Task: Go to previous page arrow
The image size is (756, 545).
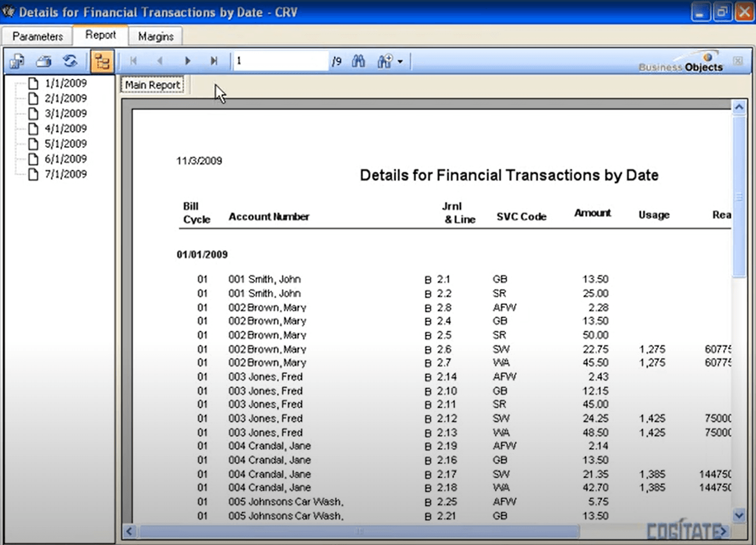Action: tap(160, 61)
